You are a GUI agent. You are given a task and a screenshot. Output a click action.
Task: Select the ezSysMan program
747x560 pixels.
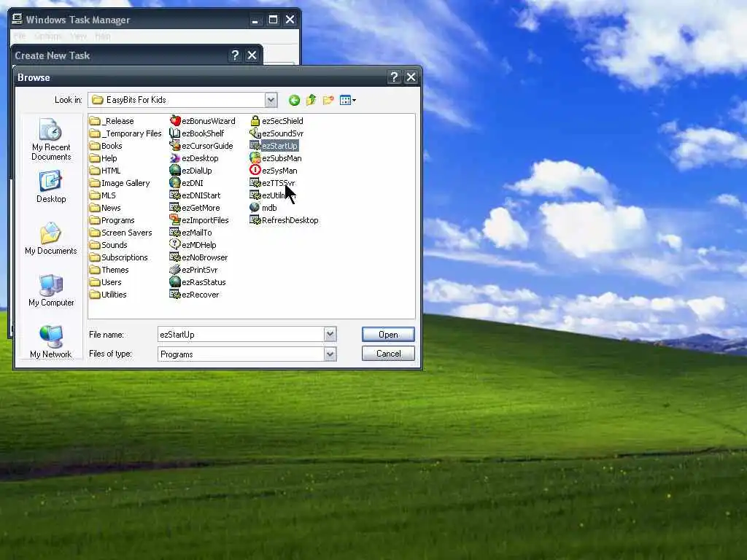(x=274, y=171)
